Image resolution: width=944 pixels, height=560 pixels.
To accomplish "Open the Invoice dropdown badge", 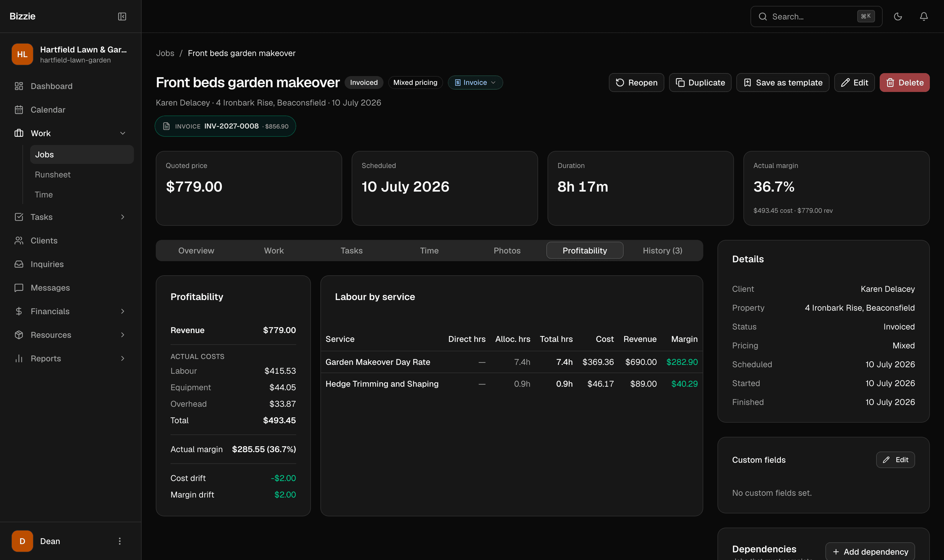I will click(475, 83).
